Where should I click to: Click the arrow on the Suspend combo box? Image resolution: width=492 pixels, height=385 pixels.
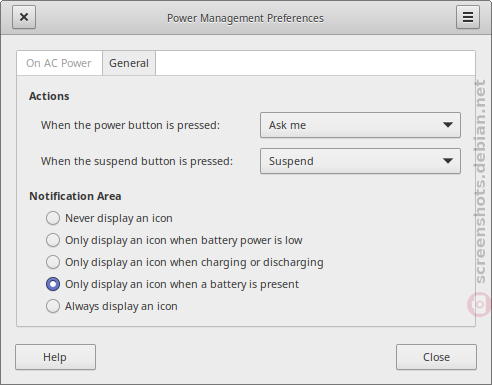click(448, 161)
